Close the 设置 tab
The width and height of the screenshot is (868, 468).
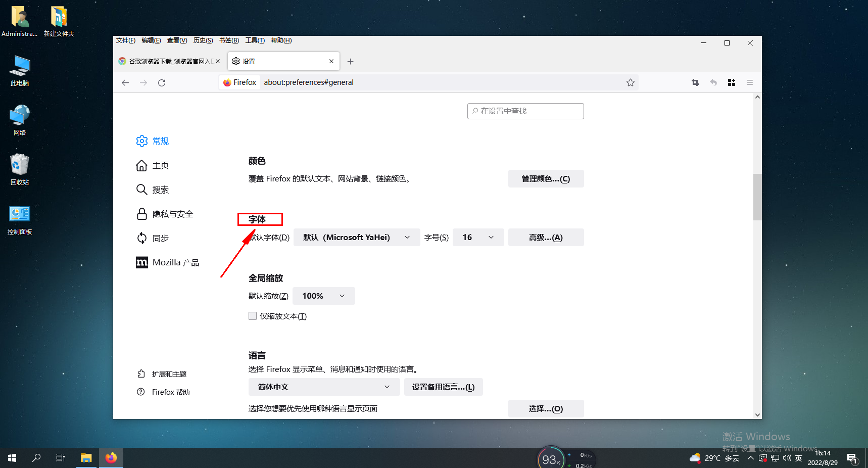pyautogui.click(x=331, y=61)
